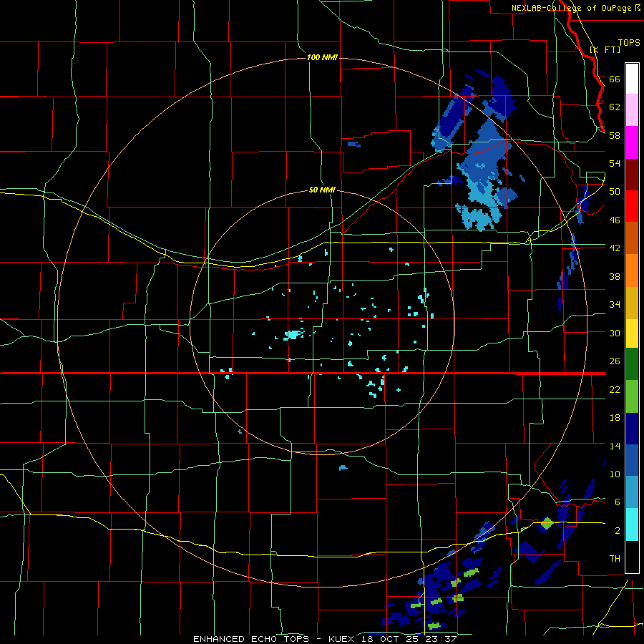Image resolution: width=644 pixels, height=644 pixels.
Task: Click the legend value "2"
Action: click(617, 531)
